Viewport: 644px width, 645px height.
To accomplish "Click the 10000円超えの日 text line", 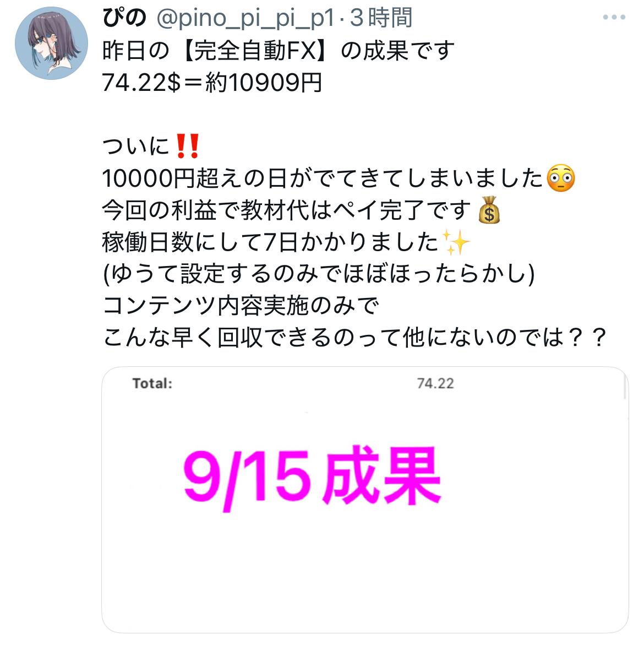I will [x=338, y=178].
